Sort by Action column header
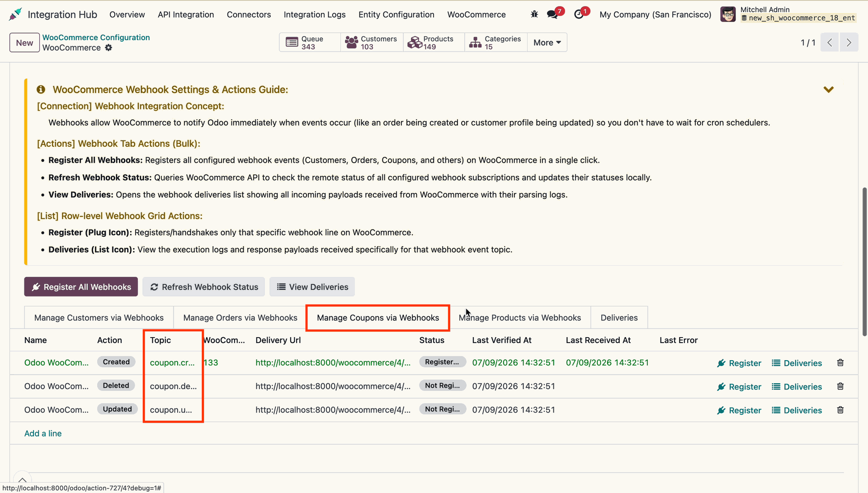Viewport: 868px width, 493px height. (109, 340)
